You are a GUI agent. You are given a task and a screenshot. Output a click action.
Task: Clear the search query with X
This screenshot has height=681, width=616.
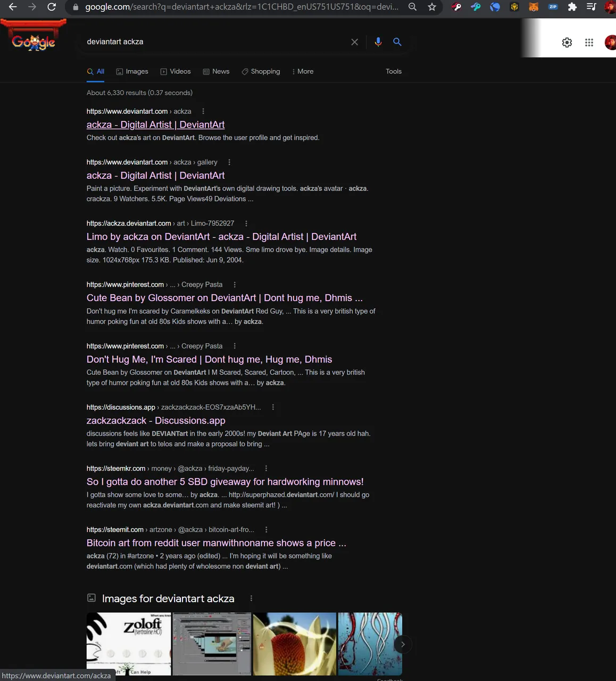pos(354,42)
